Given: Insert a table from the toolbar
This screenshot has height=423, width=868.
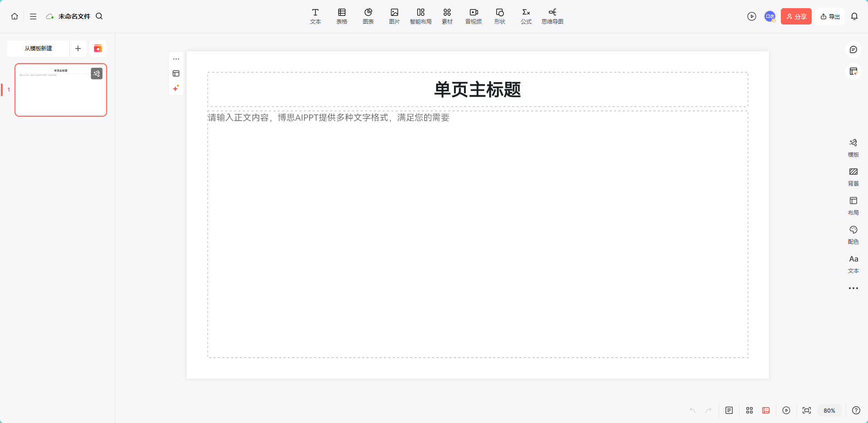Looking at the screenshot, I should pyautogui.click(x=341, y=16).
